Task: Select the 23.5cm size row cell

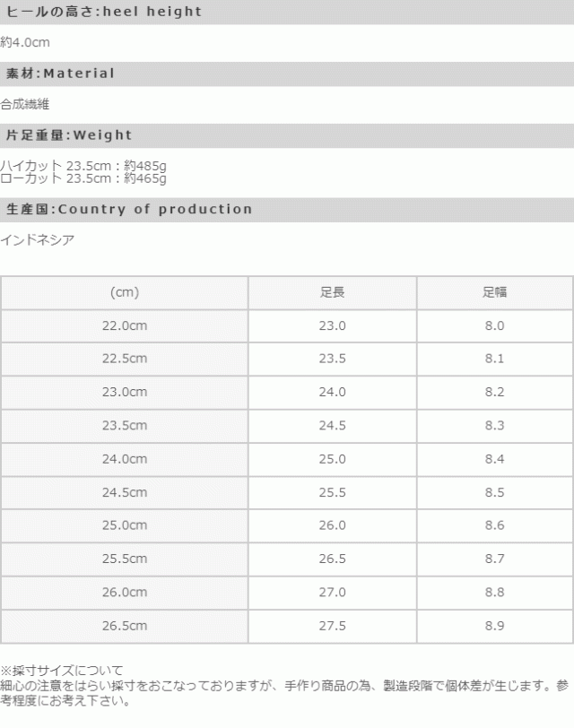Action: 125,426
